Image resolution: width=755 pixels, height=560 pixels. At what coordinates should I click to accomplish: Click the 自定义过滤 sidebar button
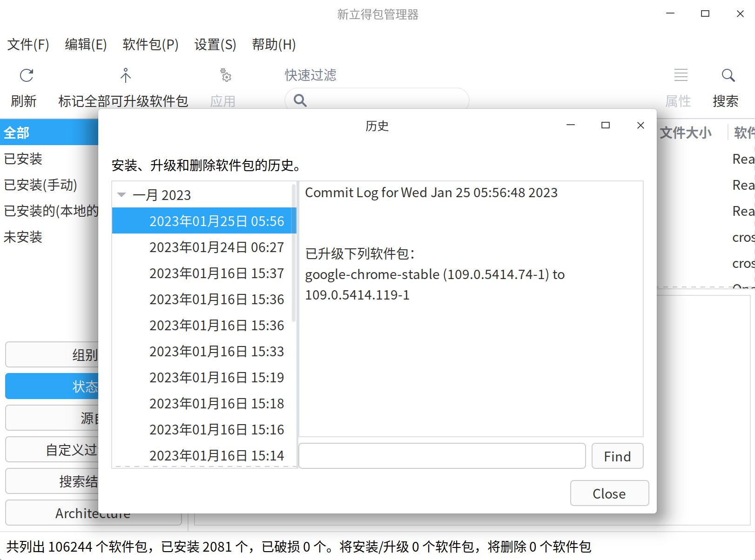point(71,449)
